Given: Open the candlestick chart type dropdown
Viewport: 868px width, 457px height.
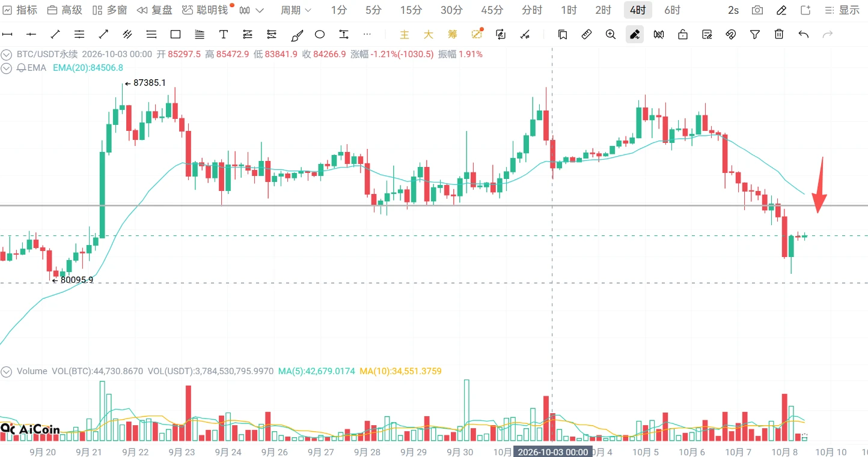Looking at the screenshot, I should pyautogui.click(x=251, y=10).
